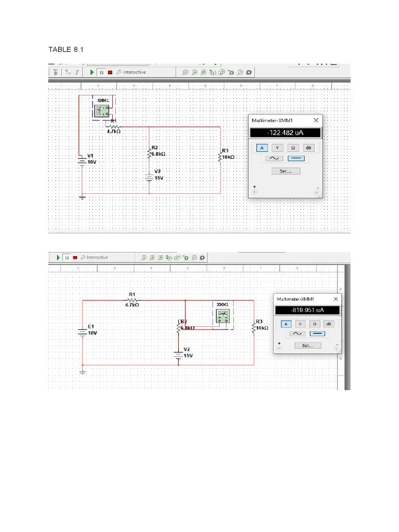Select Ohmmeter mode Ω in bottom multimeter
This screenshot has height=532, width=399.
point(314,324)
